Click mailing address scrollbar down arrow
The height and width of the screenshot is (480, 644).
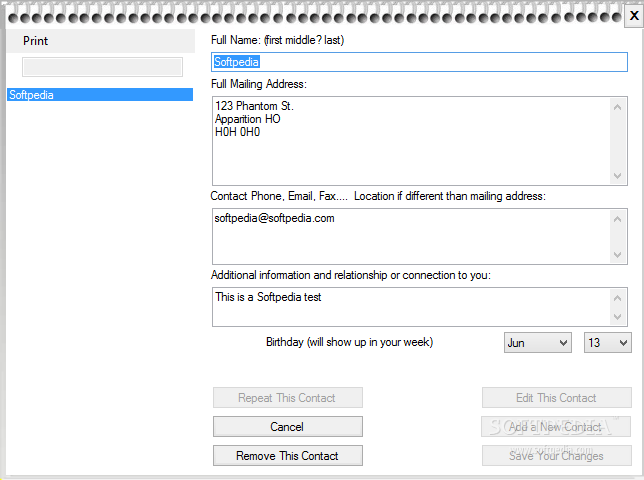(617, 176)
